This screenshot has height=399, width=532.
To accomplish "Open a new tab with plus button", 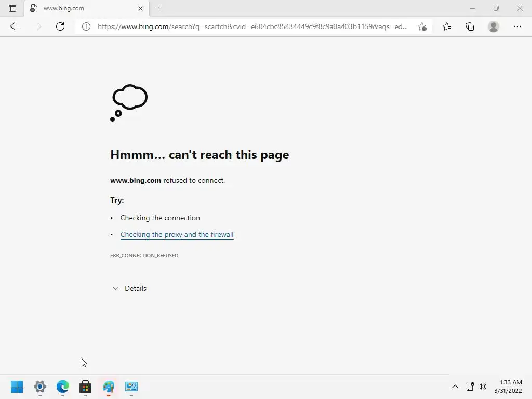I will (x=158, y=8).
